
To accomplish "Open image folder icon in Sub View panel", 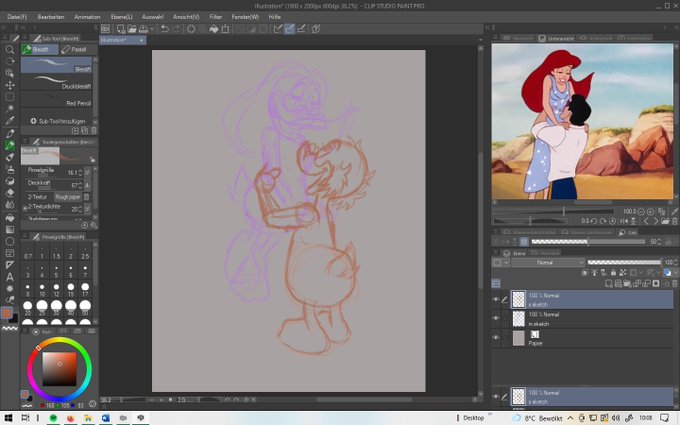I will coord(666,221).
